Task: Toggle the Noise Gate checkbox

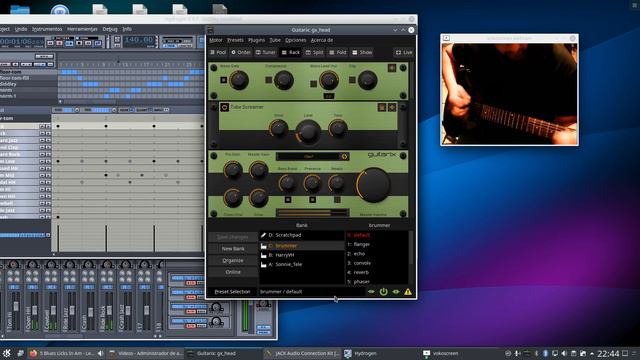Action: point(223,80)
